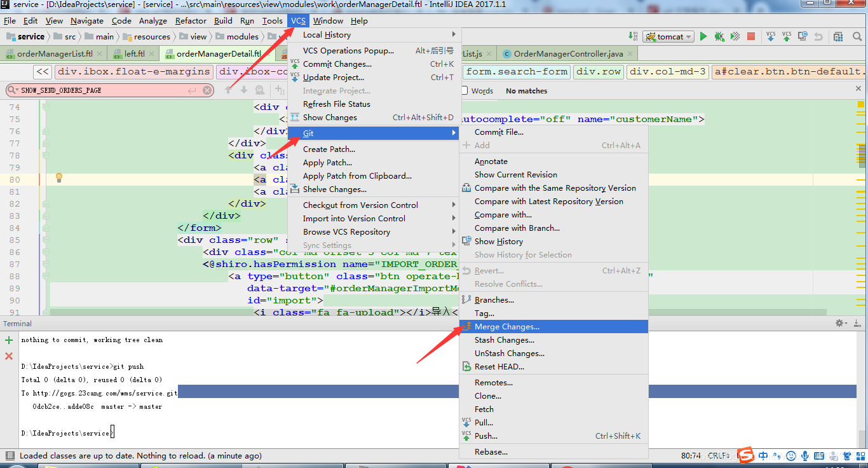The height and width of the screenshot is (468, 868).
Task: Select Update Project... menu entry
Action: (x=374, y=78)
